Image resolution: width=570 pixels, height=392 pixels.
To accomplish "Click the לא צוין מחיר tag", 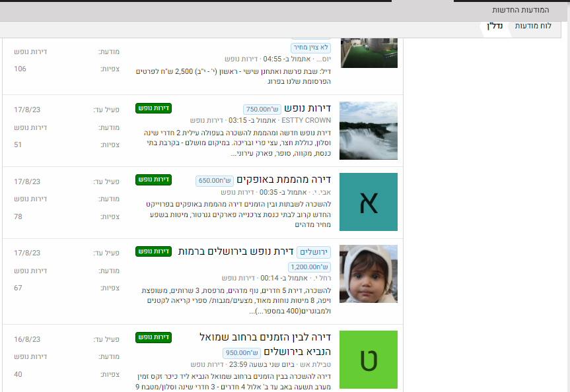I will tap(310, 48).
